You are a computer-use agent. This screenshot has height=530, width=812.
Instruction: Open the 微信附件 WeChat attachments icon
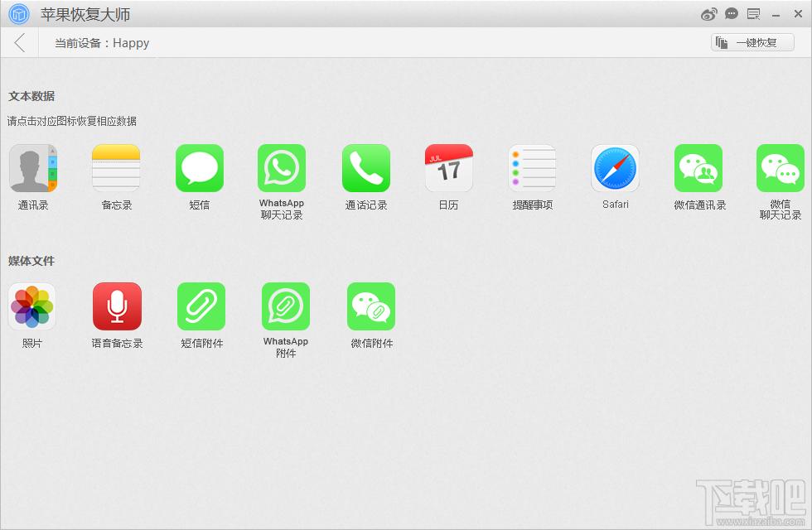click(x=371, y=306)
